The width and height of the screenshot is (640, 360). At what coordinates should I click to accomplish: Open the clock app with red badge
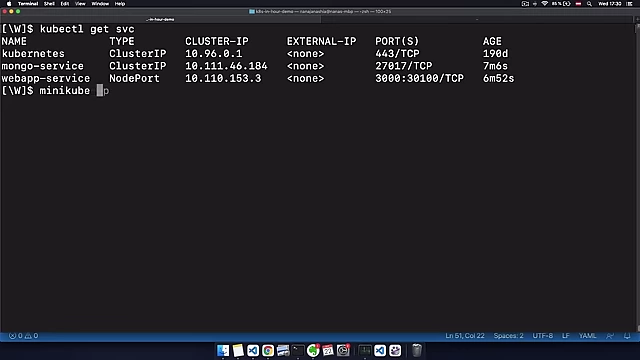point(343,350)
